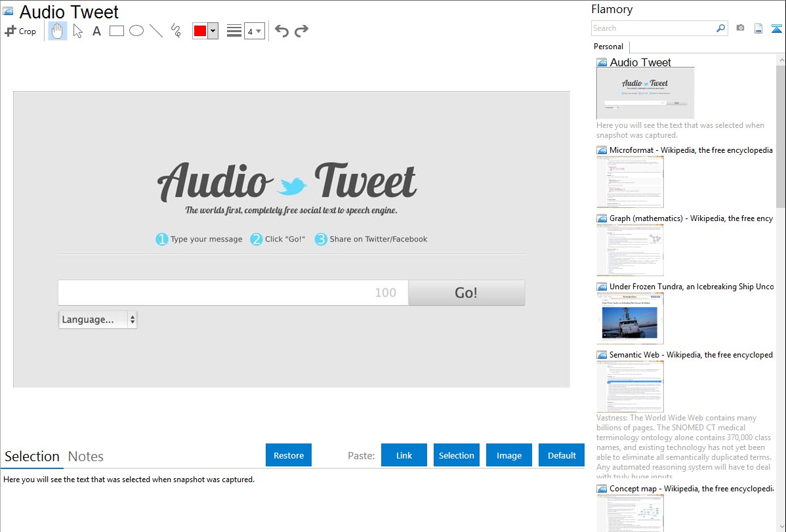Click the Restore button
The height and width of the screenshot is (532, 786).
click(289, 455)
